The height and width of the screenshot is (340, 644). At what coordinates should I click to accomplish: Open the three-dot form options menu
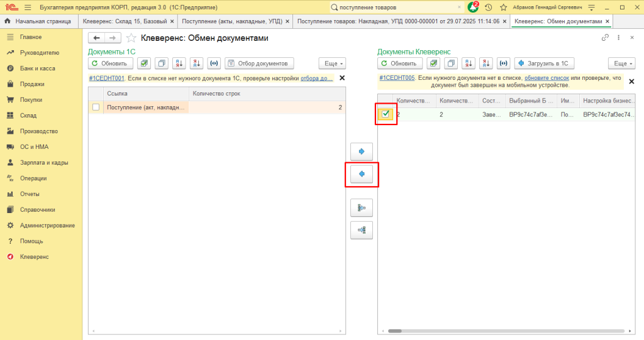(x=619, y=38)
